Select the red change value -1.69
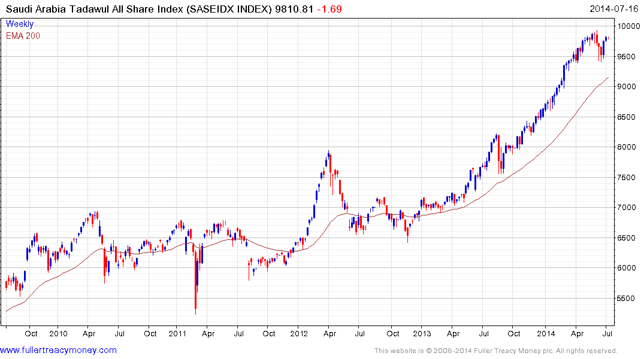644x359 pixels. coord(329,9)
